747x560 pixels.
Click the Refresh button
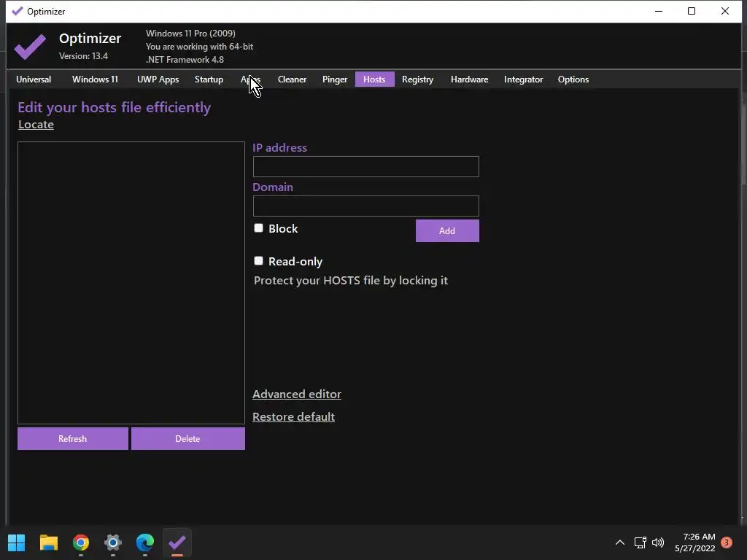coord(73,438)
